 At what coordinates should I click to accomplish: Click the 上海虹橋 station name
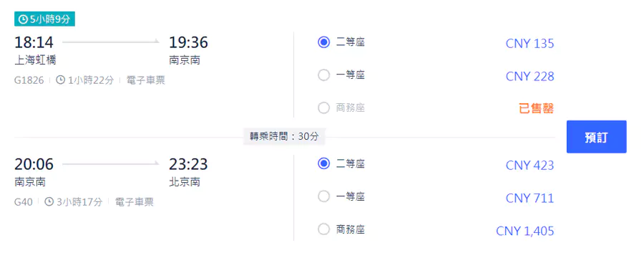pos(35,60)
